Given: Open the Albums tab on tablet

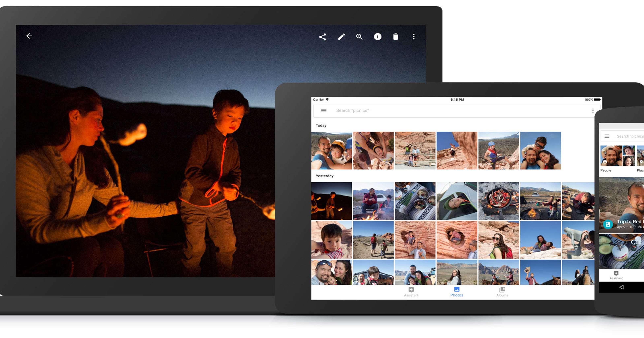Looking at the screenshot, I should pyautogui.click(x=502, y=292).
